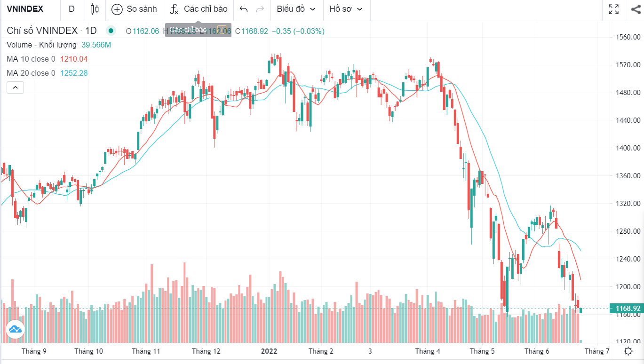Open the Các chỉ báo indicators function icon
644x364 pixels.
coord(174,9)
